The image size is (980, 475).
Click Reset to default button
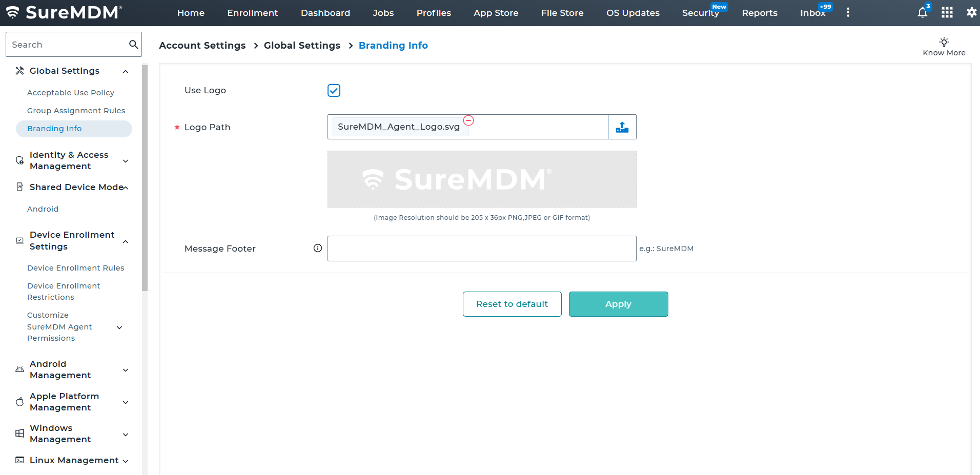pos(512,304)
